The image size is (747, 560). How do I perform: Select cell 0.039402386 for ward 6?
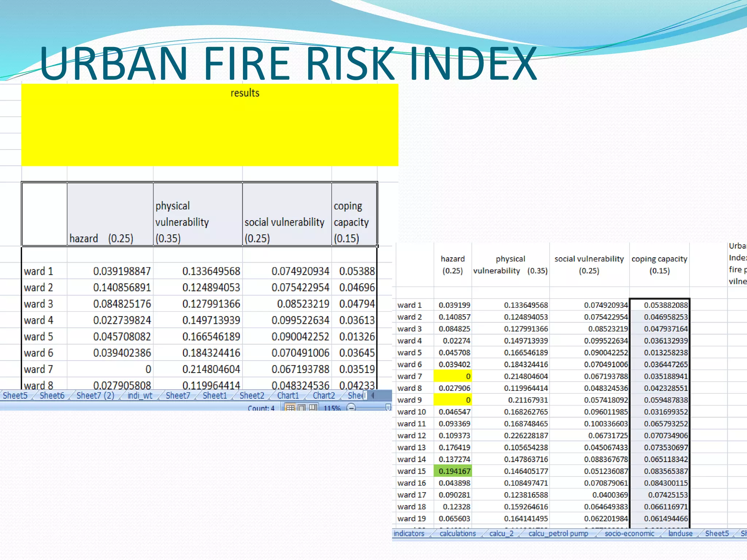point(110,353)
